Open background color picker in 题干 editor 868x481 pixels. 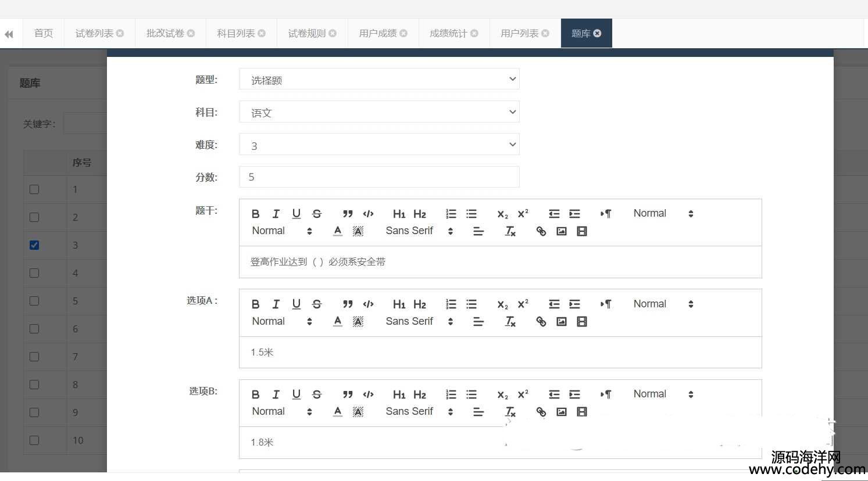[x=358, y=231]
